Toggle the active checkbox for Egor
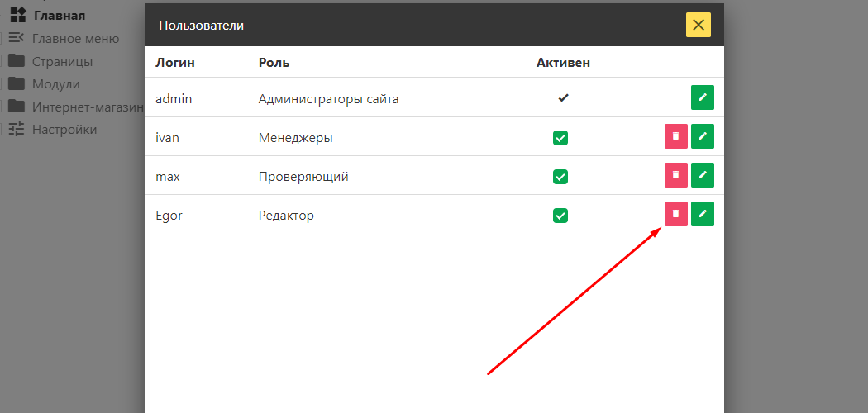The width and height of the screenshot is (868, 413). 560,216
